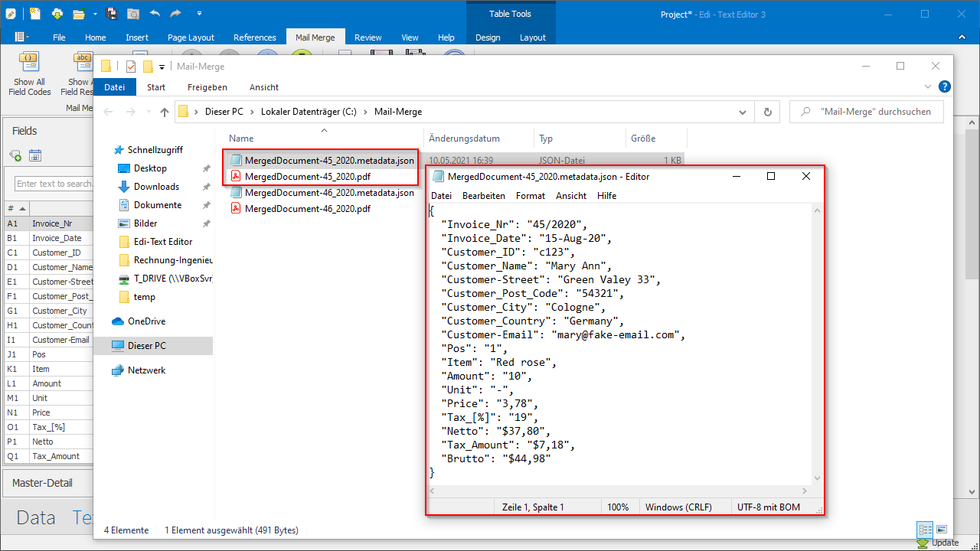
Task: Click the Mail-Merge search input field
Action: 873,112
